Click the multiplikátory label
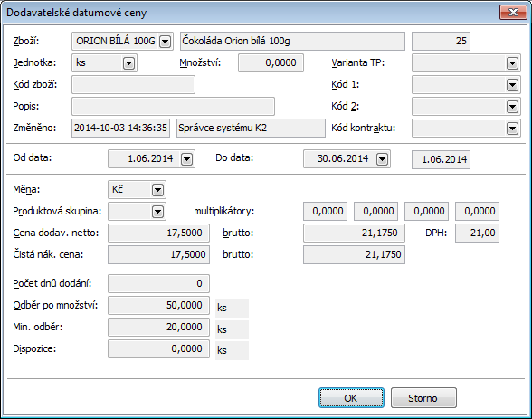Viewport: 532px width, 419px height. (x=224, y=212)
